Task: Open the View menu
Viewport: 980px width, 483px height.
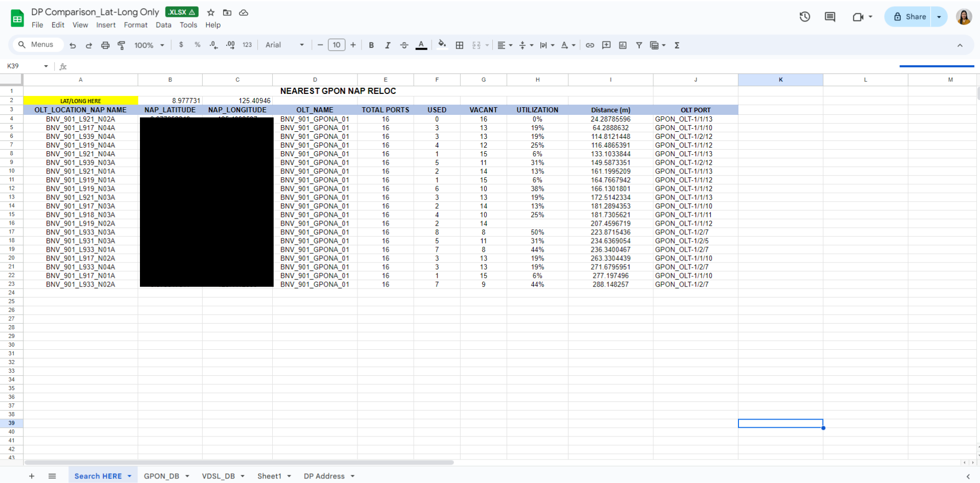Action: pos(80,25)
